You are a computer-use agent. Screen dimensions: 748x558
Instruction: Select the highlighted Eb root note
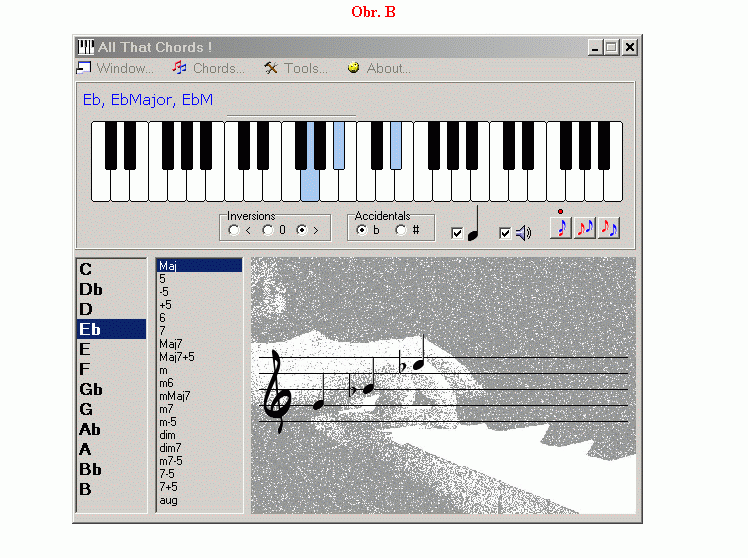(x=112, y=329)
